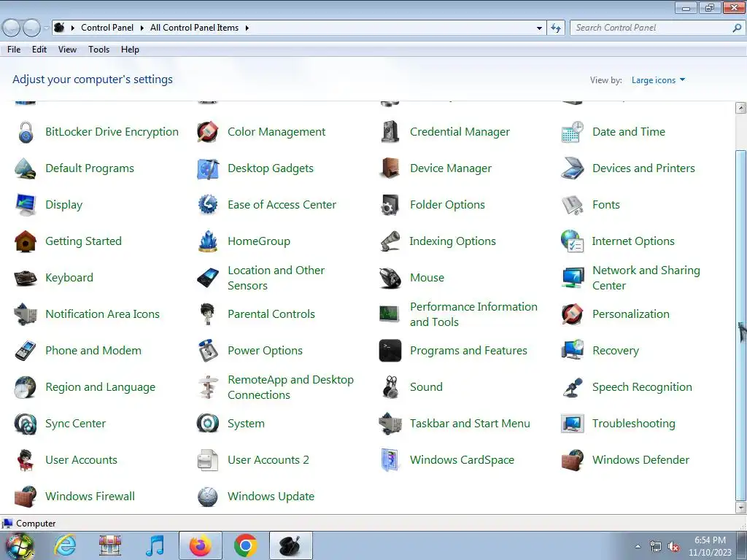The width and height of the screenshot is (747, 560).
Task: Open the Help menu
Action: click(x=130, y=50)
